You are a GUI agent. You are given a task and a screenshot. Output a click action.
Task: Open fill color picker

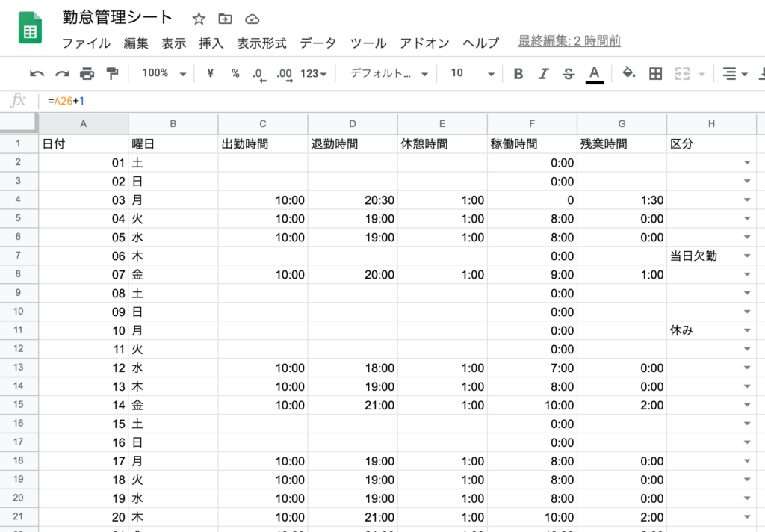click(x=629, y=73)
